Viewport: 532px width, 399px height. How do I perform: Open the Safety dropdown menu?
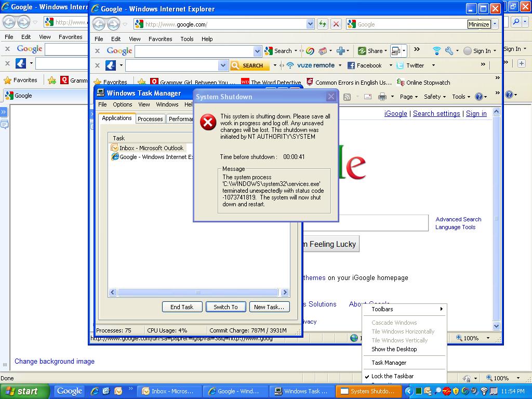pos(435,97)
